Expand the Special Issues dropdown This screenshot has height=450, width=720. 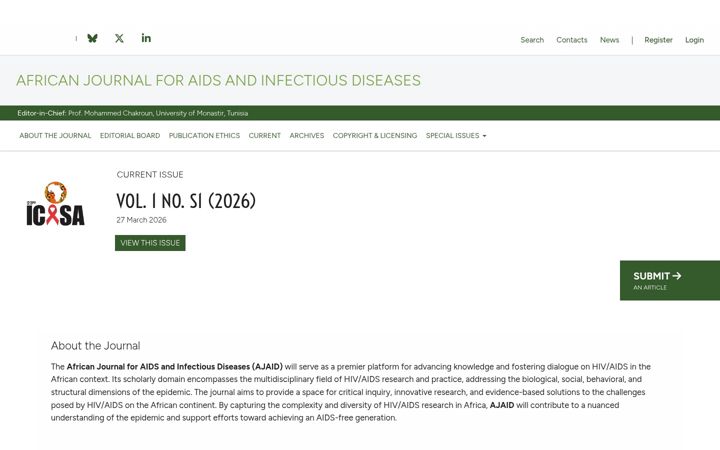[456, 135]
